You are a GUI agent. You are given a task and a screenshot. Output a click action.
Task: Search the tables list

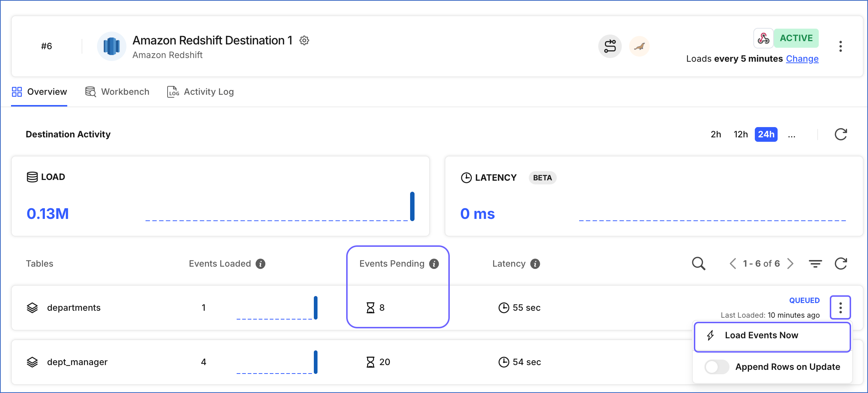point(699,264)
